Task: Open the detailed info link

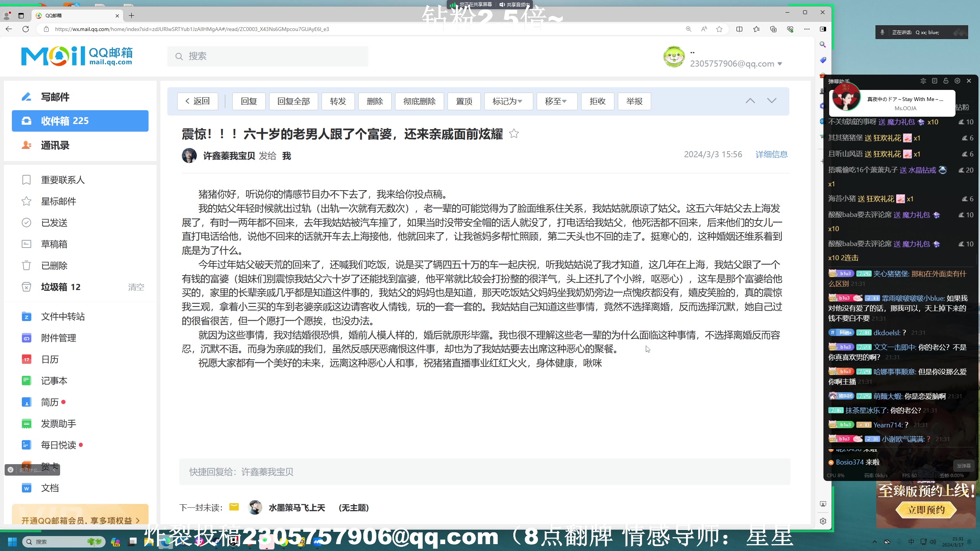Action: [771, 154]
